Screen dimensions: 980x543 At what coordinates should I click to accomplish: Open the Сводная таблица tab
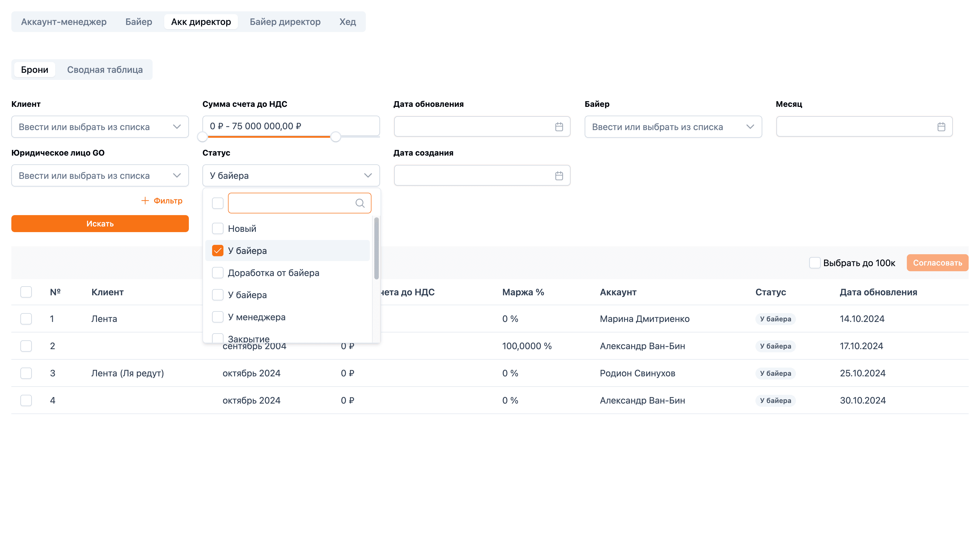[x=105, y=70]
